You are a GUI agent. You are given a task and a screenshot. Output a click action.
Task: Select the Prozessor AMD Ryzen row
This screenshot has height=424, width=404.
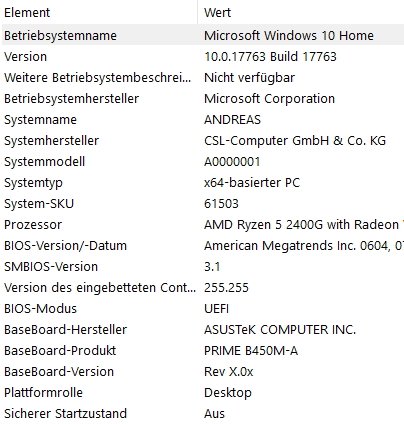(x=203, y=224)
